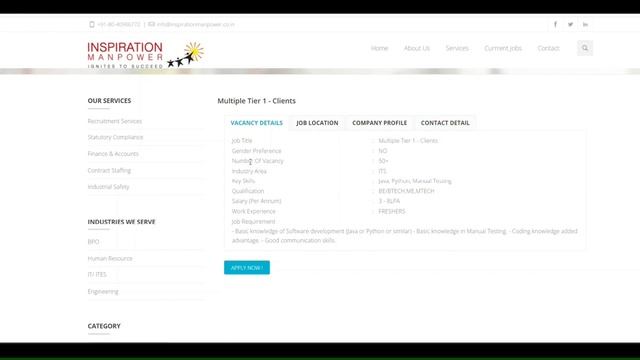Open the LinkedIn social icon
The image size is (640, 360).
(x=585, y=24)
